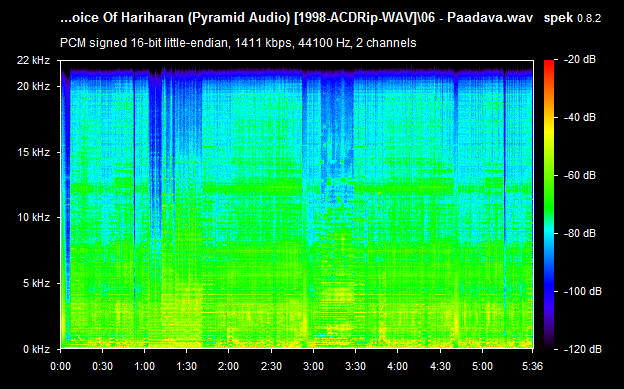This screenshot has width=624, height=389.
Task: Click the 5:36 end time marker
Action: tap(532, 366)
